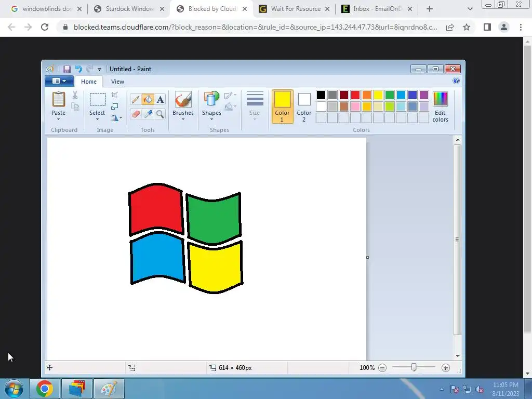
Task: Select the Eraser tool
Action: [x=136, y=114]
